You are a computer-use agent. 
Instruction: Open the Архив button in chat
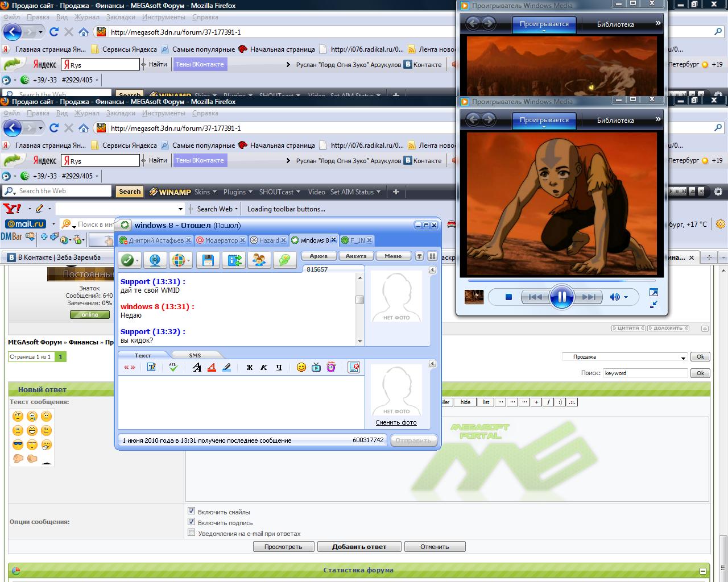click(319, 256)
